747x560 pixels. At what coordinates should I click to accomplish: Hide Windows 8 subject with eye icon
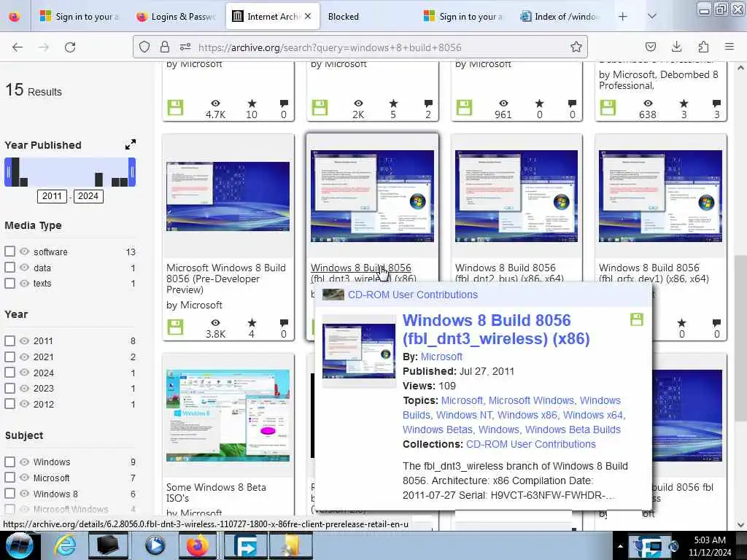point(24,493)
